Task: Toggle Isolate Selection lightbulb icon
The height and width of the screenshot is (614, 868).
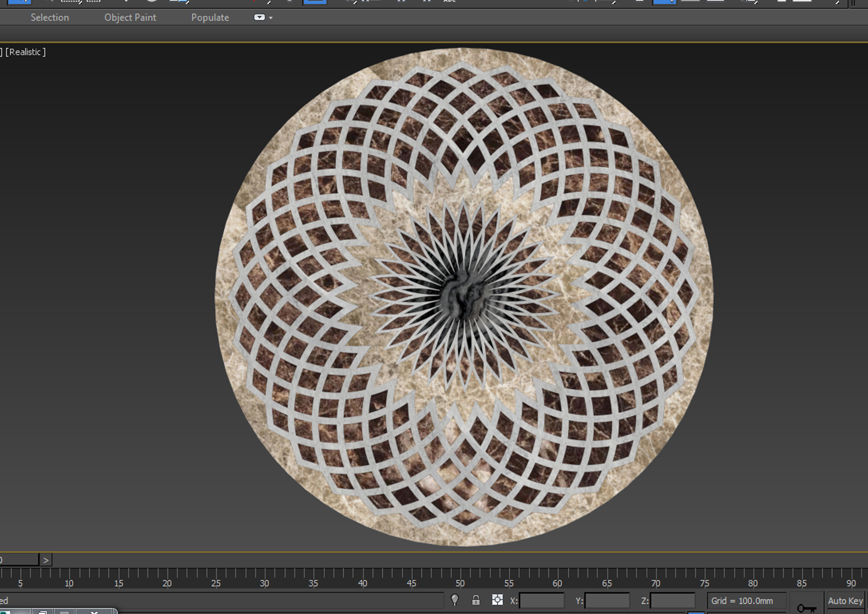Action: coord(455,600)
